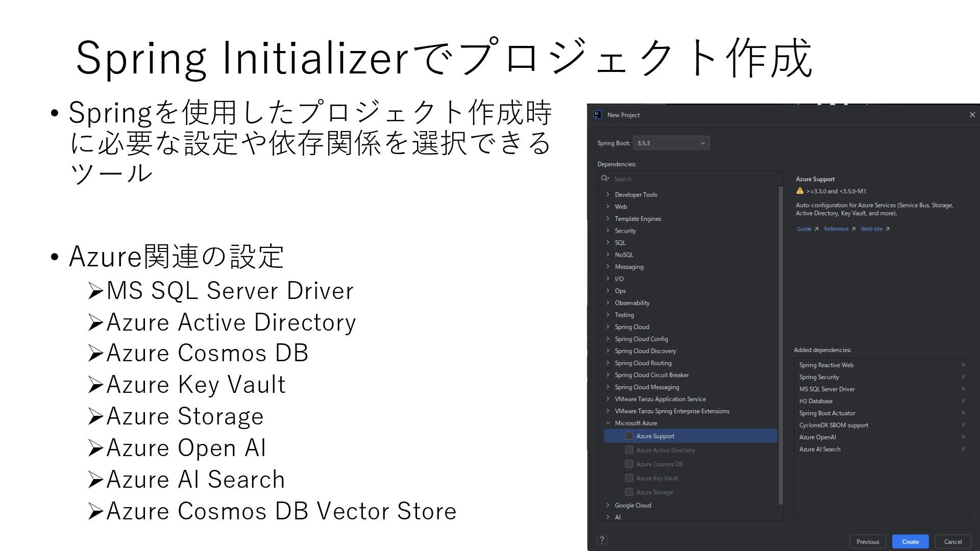Click the search magnifier icon in Dependencies
980x551 pixels.
(x=605, y=179)
